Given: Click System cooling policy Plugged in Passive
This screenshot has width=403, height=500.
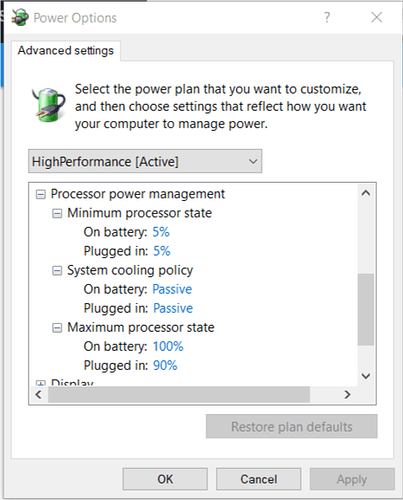Looking at the screenshot, I should 173,308.
